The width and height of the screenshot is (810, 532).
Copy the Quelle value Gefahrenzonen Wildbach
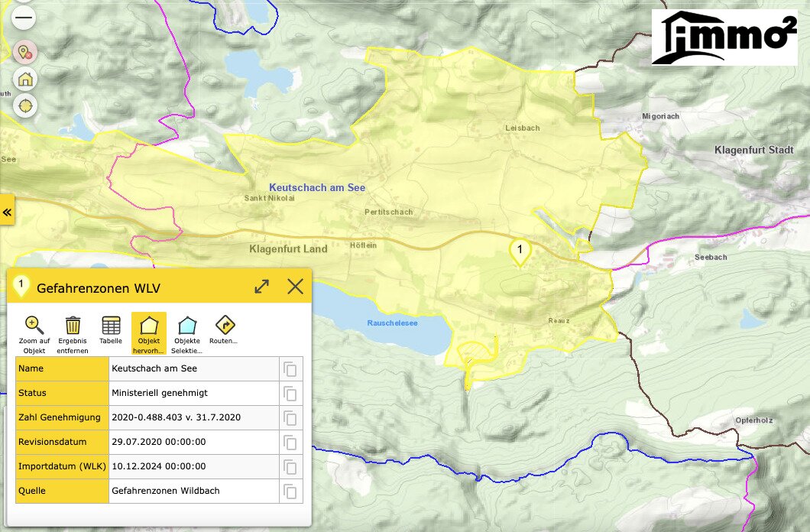coord(290,491)
